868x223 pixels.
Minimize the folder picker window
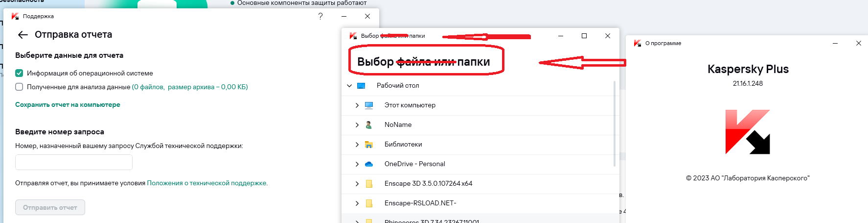click(x=561, y=36)
